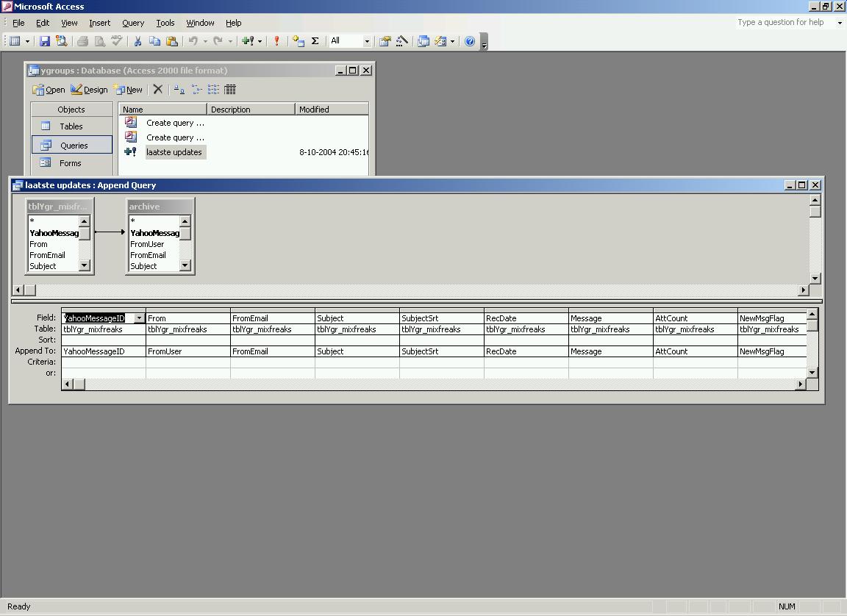Click the Append To cell 'AttCount'
This screenshot has width=847, height=616.
coord(696,351)
